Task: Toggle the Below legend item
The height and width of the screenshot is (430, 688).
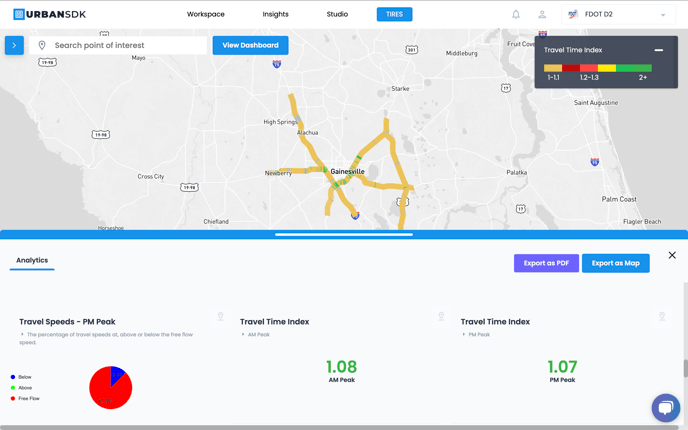Action: (21, 377)
